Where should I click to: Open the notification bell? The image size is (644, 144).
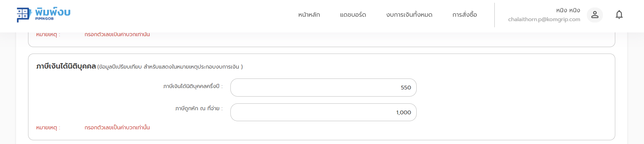pos(619,15)
